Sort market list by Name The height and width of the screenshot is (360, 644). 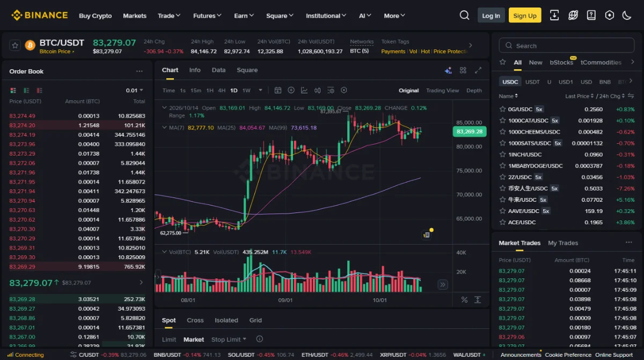point(508,96)
